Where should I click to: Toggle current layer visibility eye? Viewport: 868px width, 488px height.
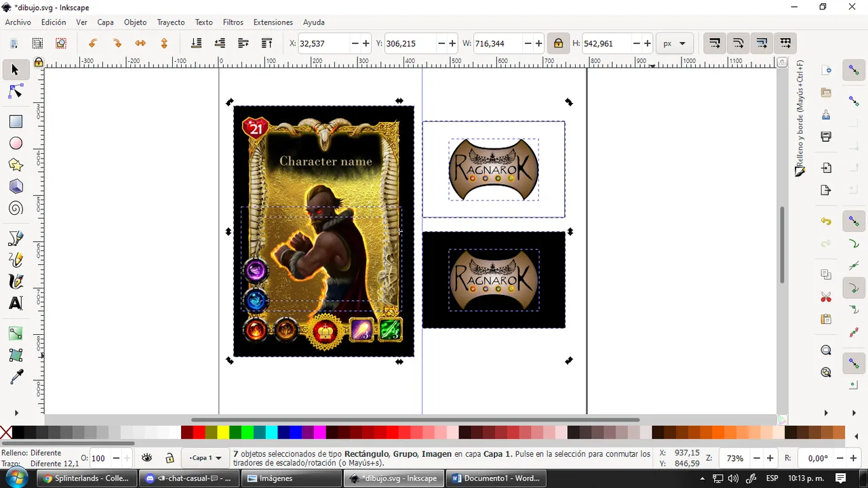click(x=146, y=458)
